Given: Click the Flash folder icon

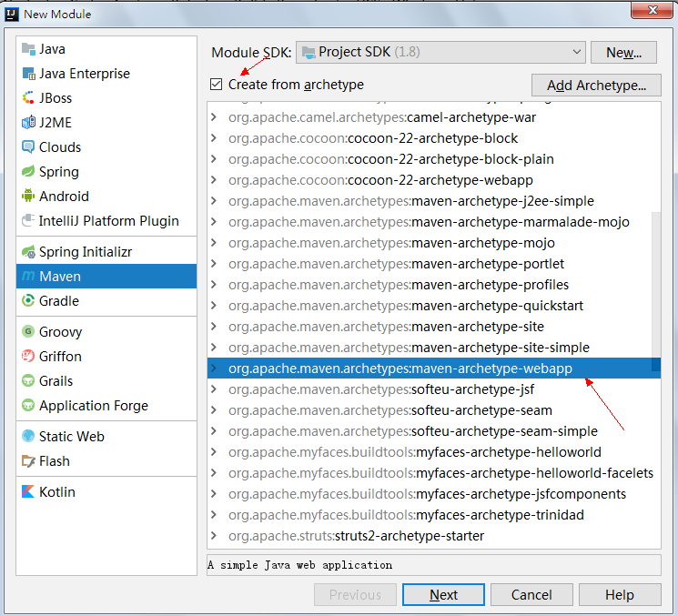Looking at the screenshot, I should [28, 460].
